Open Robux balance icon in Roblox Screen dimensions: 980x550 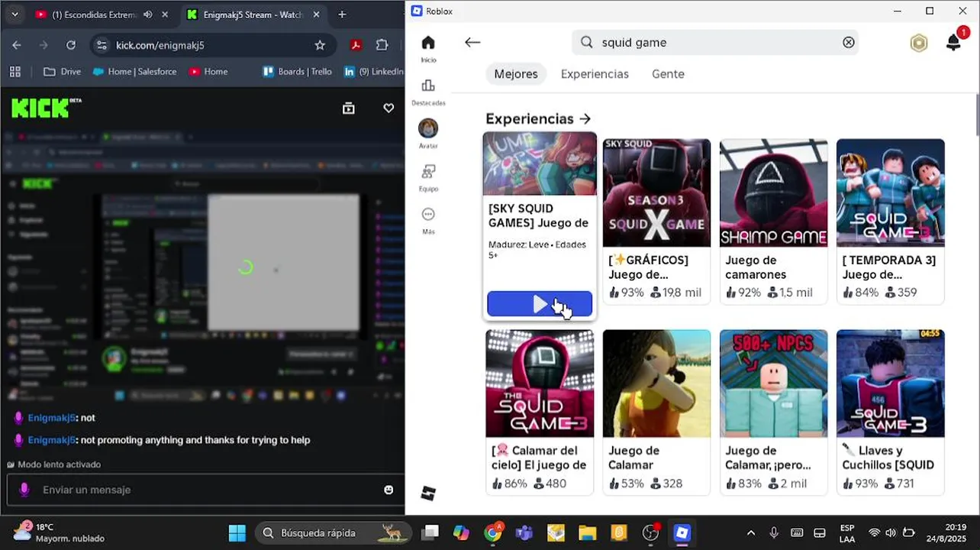tap(918, 43)
